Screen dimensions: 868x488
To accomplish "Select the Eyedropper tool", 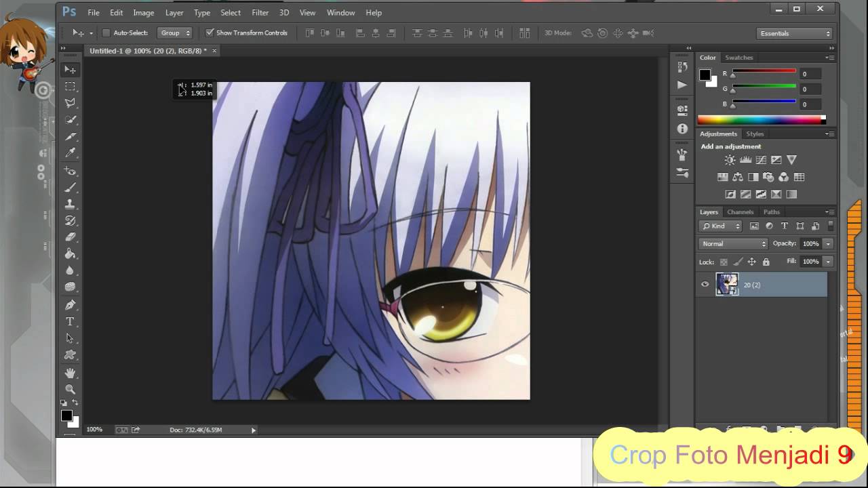I will pyautogui.click(x=70, y=153).
